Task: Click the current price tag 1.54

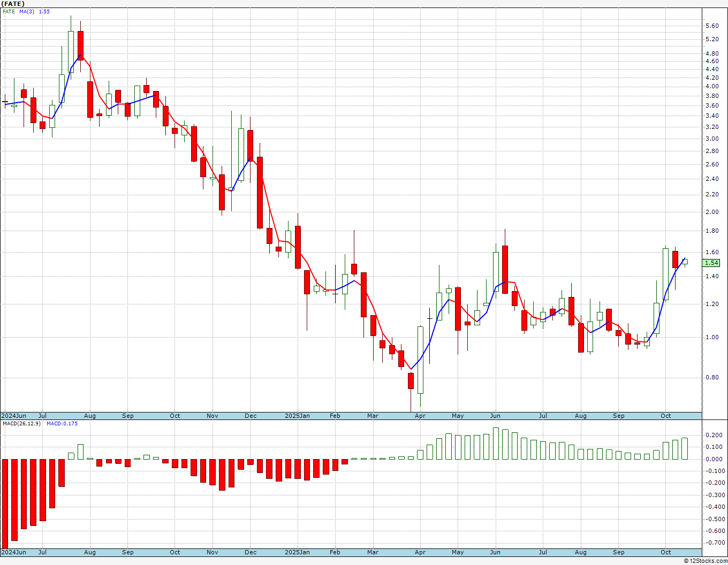Action: (x=712, y=263)
